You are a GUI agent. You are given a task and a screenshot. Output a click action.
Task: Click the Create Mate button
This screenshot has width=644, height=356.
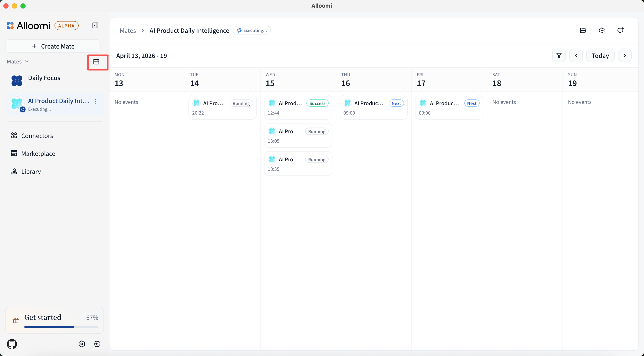[x=53, y=46]
